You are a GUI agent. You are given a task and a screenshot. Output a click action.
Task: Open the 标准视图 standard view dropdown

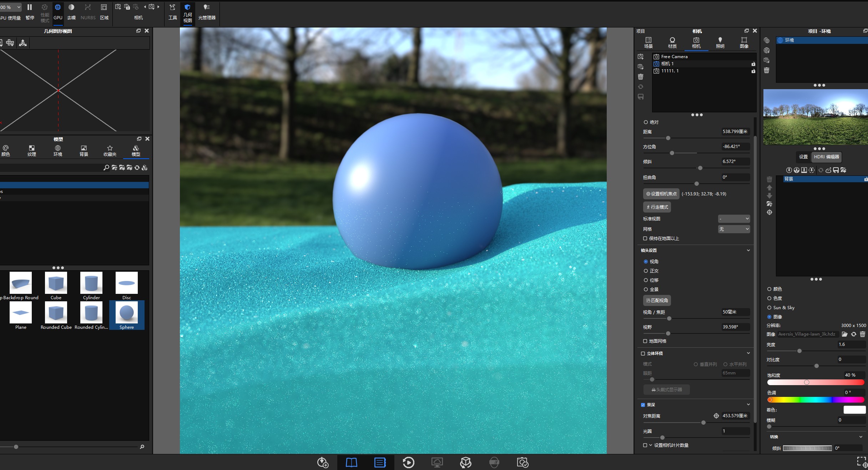(734, 219)
